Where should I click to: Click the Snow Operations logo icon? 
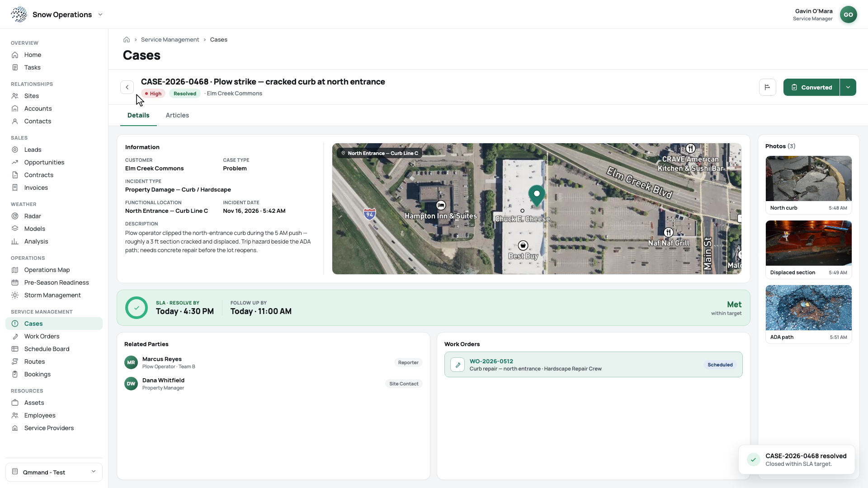coord(19,14)
